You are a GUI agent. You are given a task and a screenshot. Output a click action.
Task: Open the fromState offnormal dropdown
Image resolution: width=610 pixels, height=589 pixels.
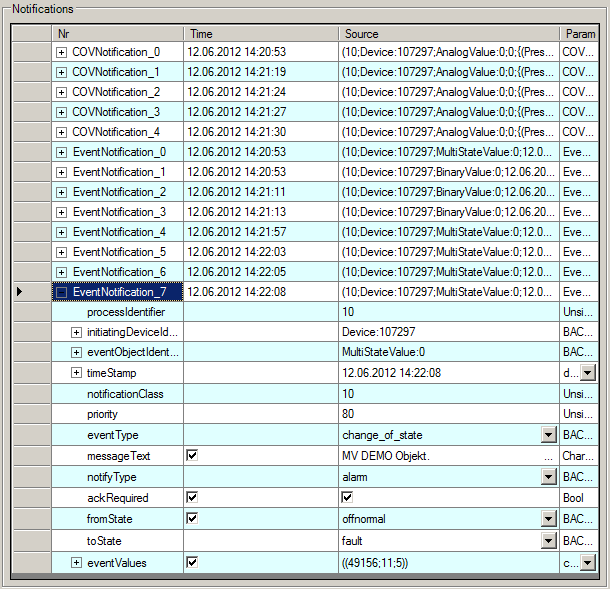coord(549,519)
